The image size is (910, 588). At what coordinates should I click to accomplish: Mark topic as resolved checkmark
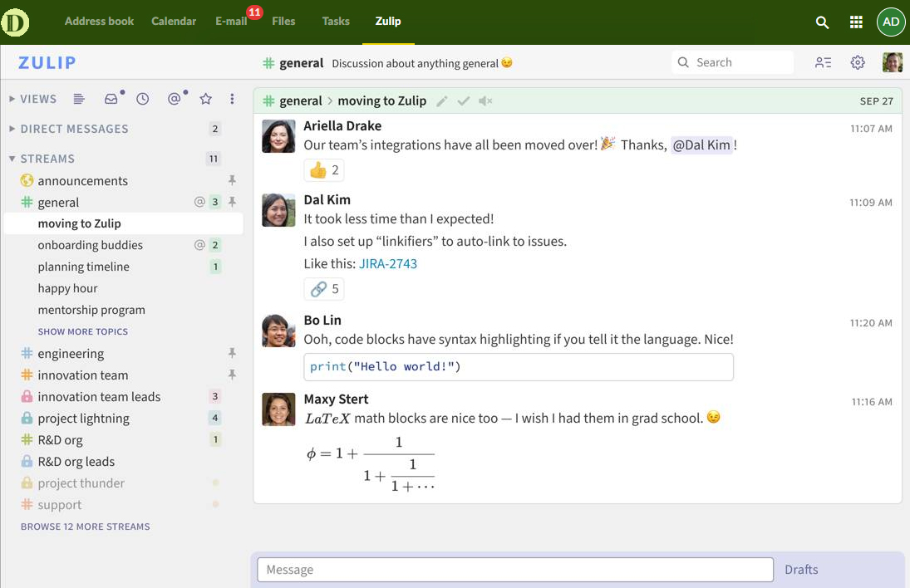click(x=464, y=101)
